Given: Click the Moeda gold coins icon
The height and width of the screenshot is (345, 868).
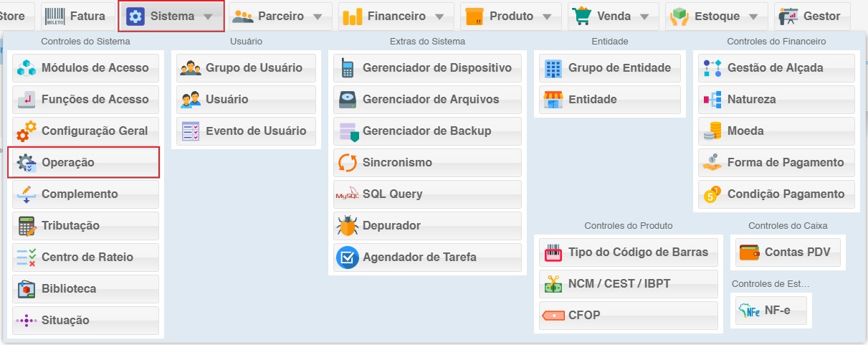Looking at the screenshot, I should 712,131.
